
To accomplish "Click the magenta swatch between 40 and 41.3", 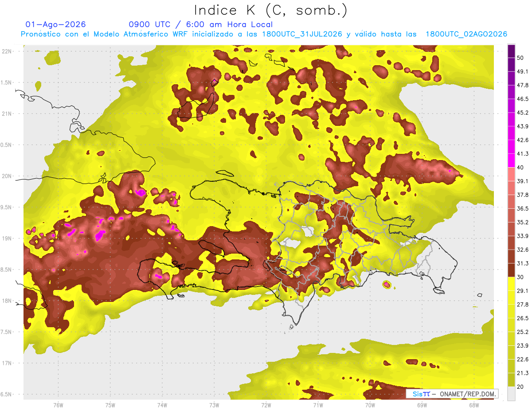I will click(511, 160).
